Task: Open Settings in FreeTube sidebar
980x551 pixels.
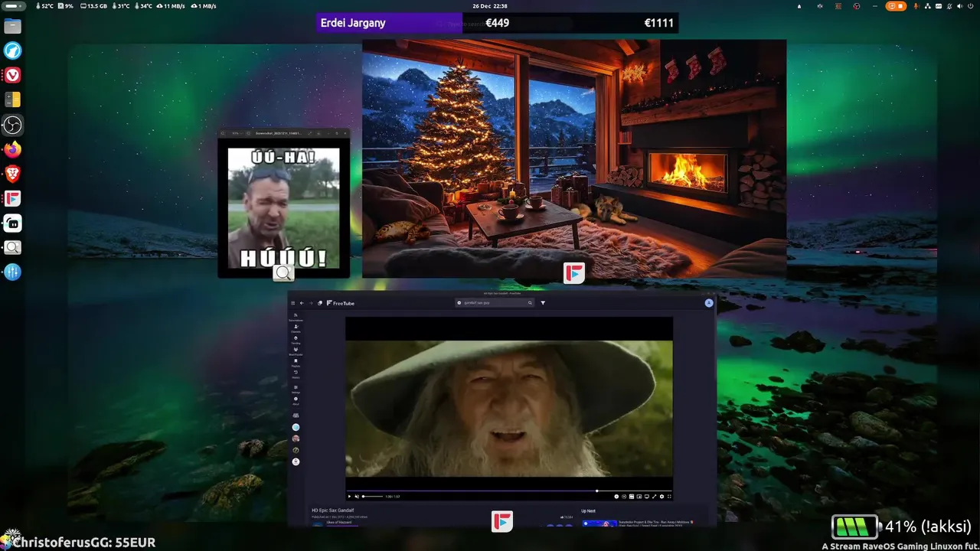Action: click(296, 389)
